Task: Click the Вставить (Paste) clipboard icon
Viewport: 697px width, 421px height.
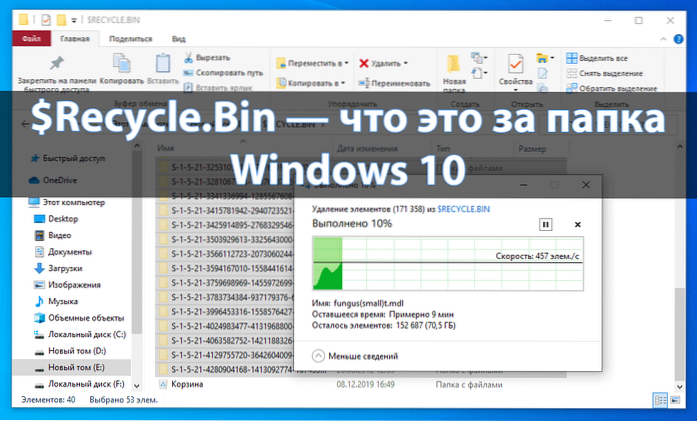Action: point(163,63)
